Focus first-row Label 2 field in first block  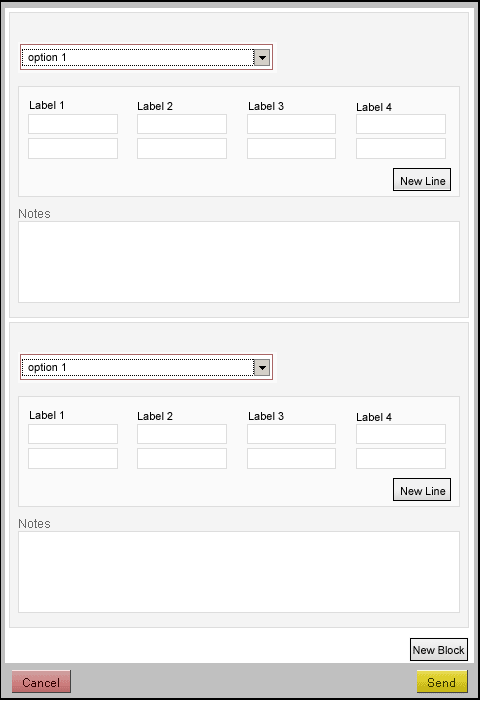182,124
